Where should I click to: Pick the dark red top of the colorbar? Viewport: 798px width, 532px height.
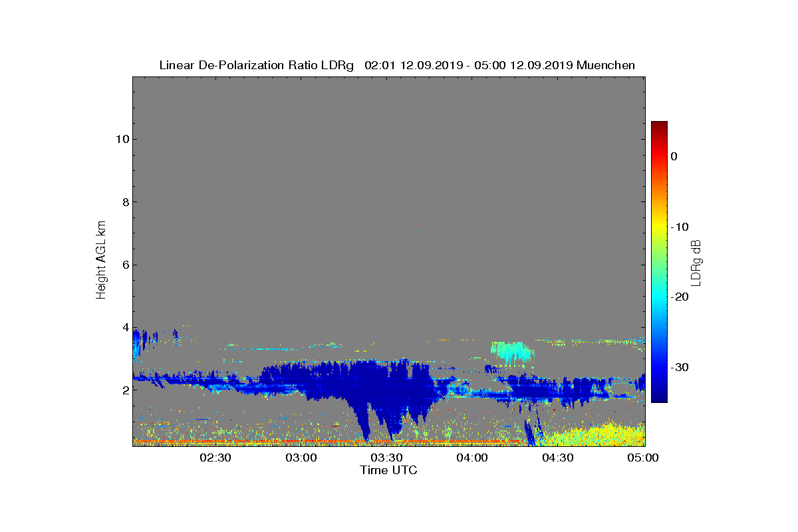tap(659, 126)
